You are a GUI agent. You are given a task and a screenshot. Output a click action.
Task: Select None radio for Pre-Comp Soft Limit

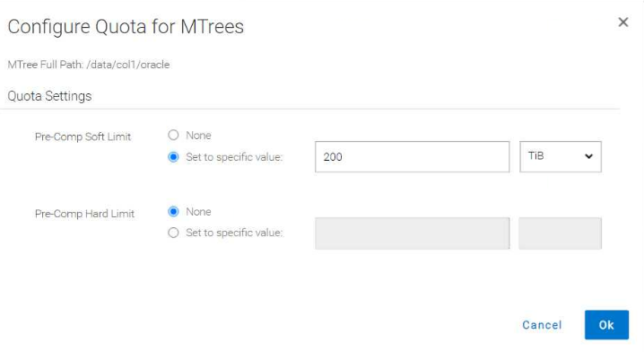coord(173,135)
